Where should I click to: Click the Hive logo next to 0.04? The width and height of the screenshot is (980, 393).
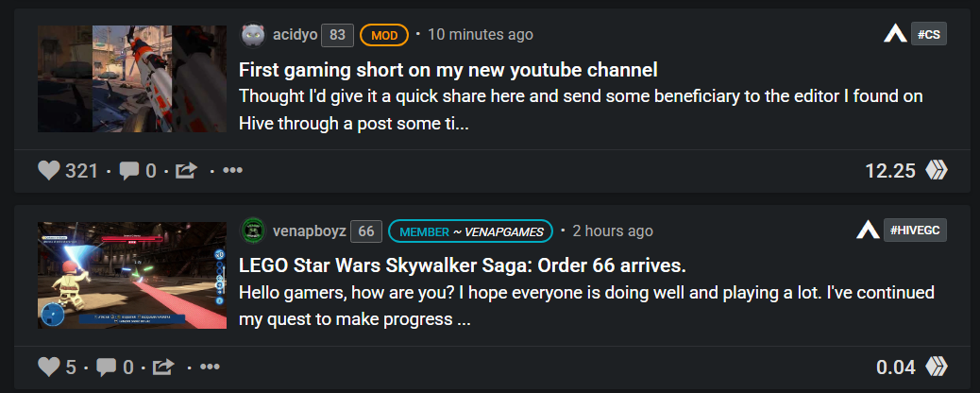[x=937, y=367]
